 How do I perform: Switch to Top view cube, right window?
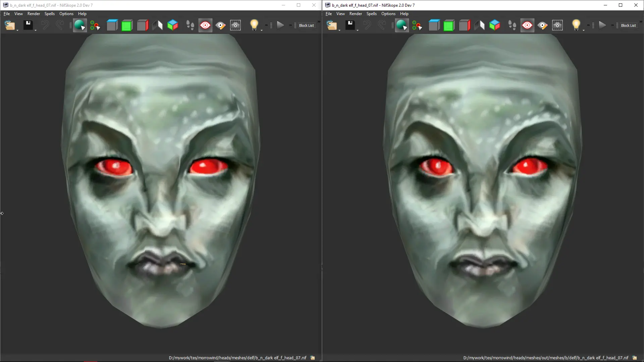tap(434, 25)
